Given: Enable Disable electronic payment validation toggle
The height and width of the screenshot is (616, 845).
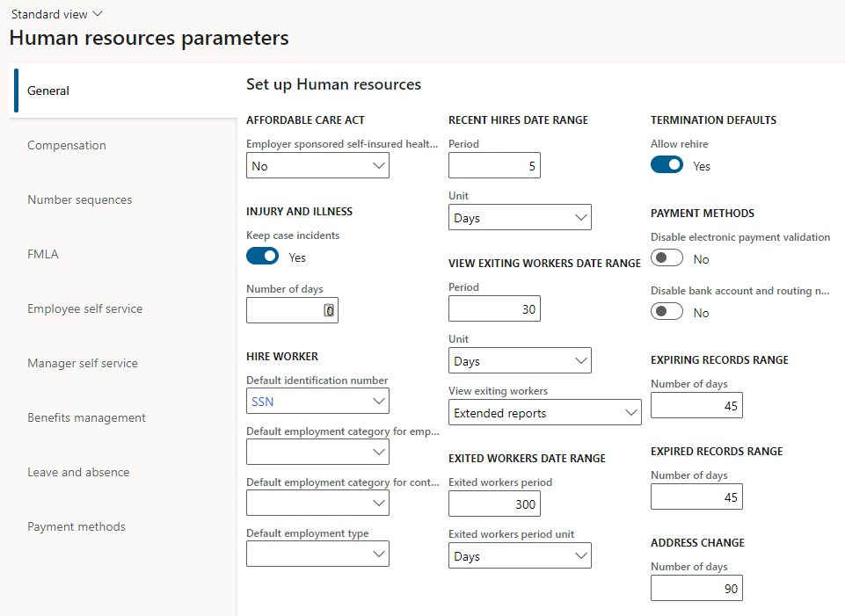Looking at the screenshot, I should [667, 258].
